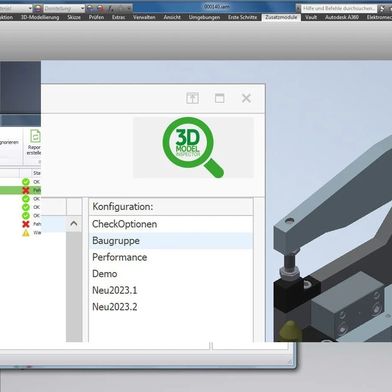
Task: Choose the Performance configuration
Action: click(171, 257)
